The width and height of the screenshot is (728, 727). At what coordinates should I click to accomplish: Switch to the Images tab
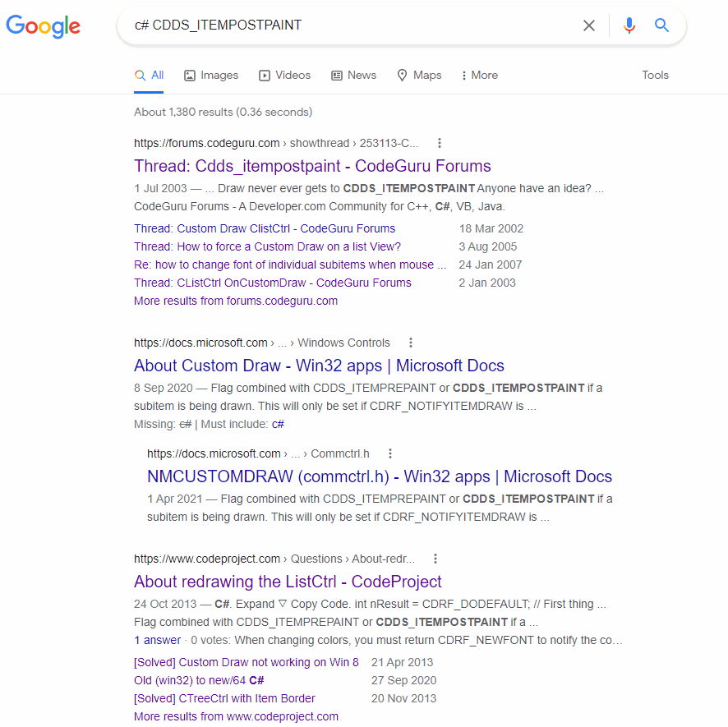210,75
